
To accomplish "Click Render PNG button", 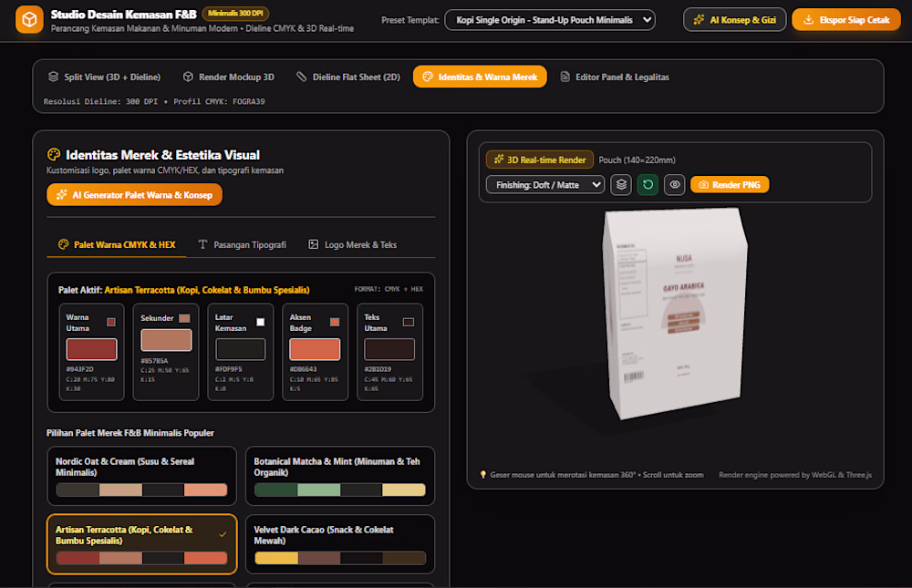I will click(730, 185).
